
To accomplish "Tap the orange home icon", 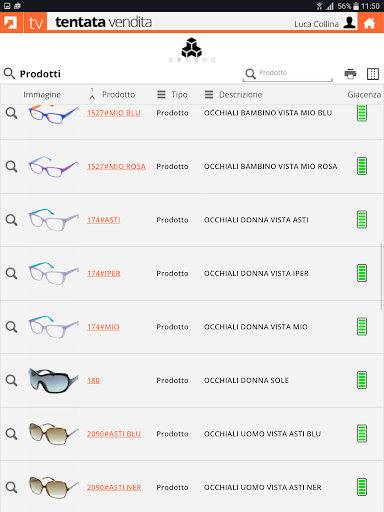I will point(369,23).
